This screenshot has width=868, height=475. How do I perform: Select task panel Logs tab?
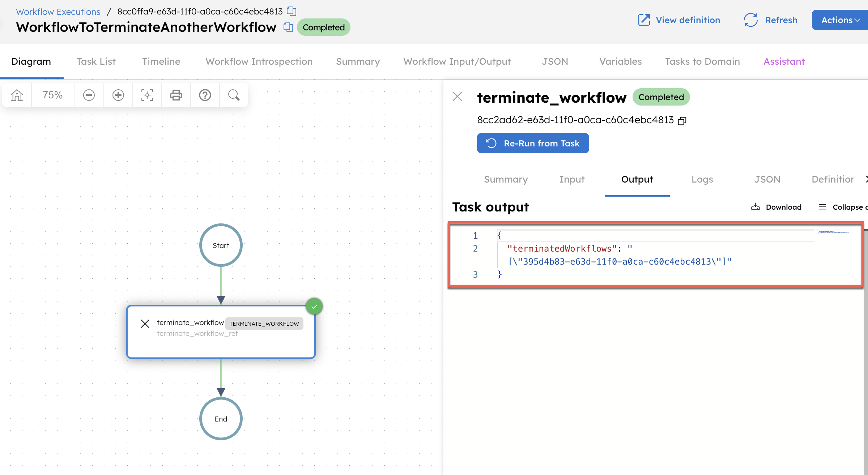click(x=702, y=179)
